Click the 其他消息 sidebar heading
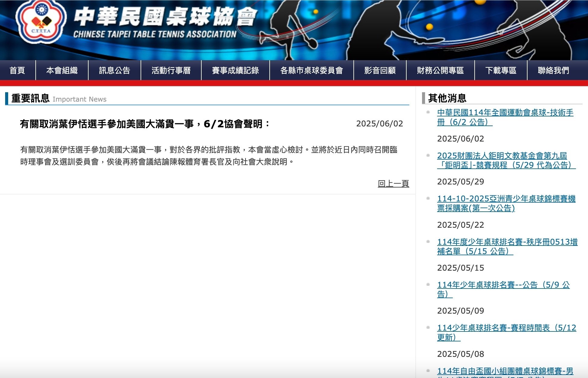This screenshot has width=588, height=378. [447, 98]
